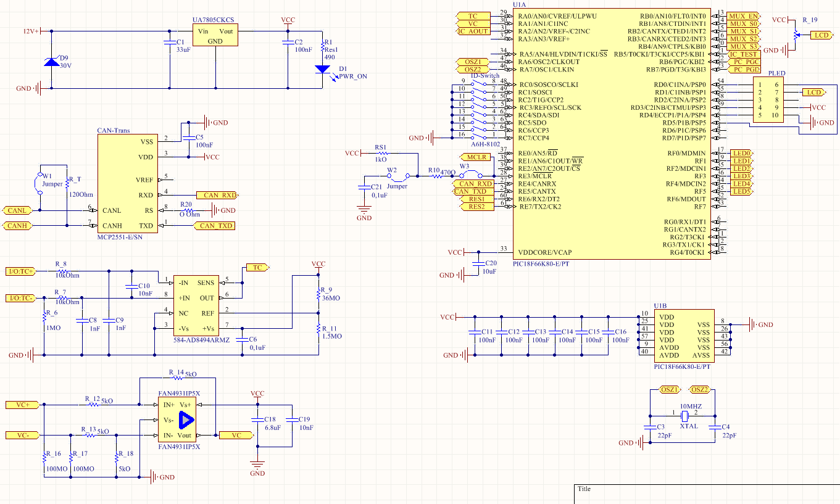This screenshot has width=840, height=504.
Task: Select the MCLR net port label
Action: coord(474,157)
